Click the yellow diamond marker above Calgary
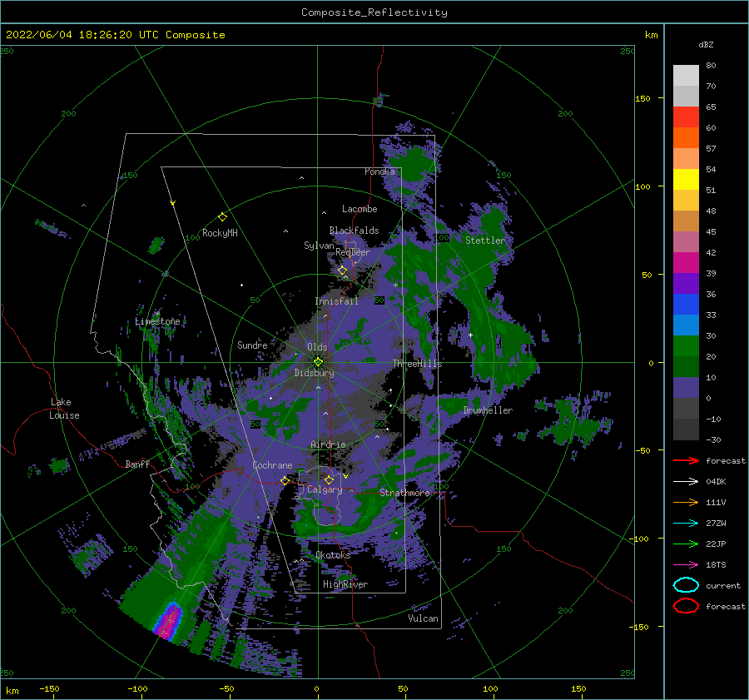The height and width of the screenshot is (700, 749). pos(329,479)
